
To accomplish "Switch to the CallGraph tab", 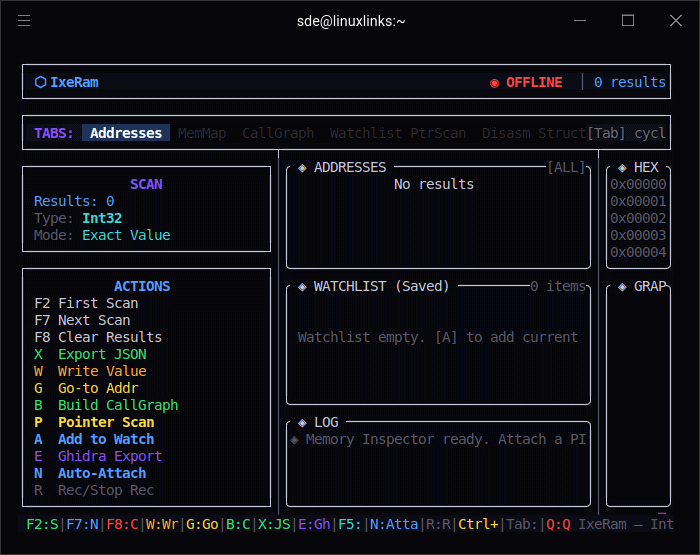I will [278, 133].
